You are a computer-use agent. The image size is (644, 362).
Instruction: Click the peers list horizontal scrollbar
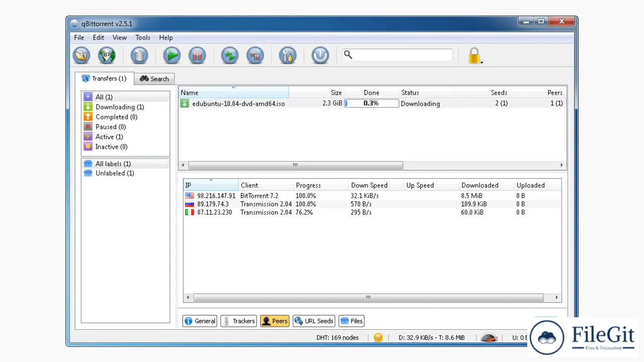[x=368, y=298]
